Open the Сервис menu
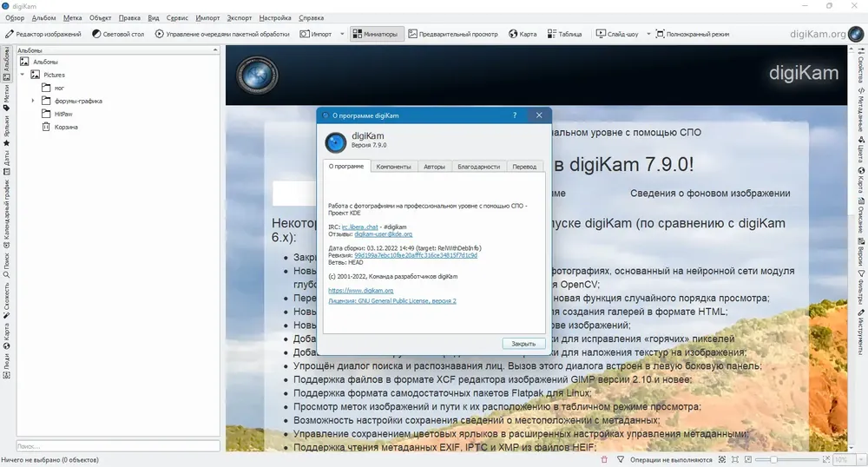This screenshot has width=868, height=467. click(x=178, y=17)
